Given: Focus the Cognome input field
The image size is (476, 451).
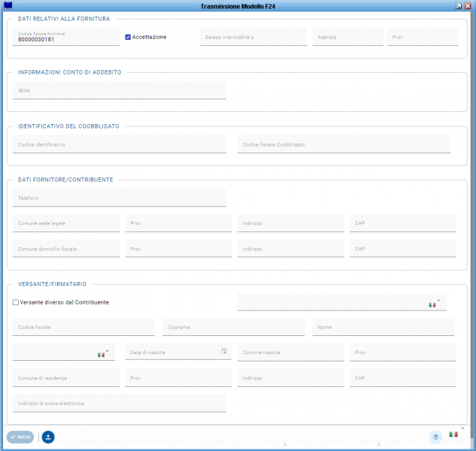Looking at the screenshot, I should pos(234,327).
